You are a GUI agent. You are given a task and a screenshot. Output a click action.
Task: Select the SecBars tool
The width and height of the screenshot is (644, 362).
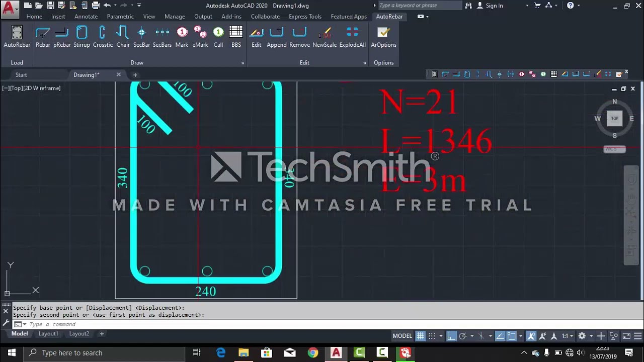(162, 37)
